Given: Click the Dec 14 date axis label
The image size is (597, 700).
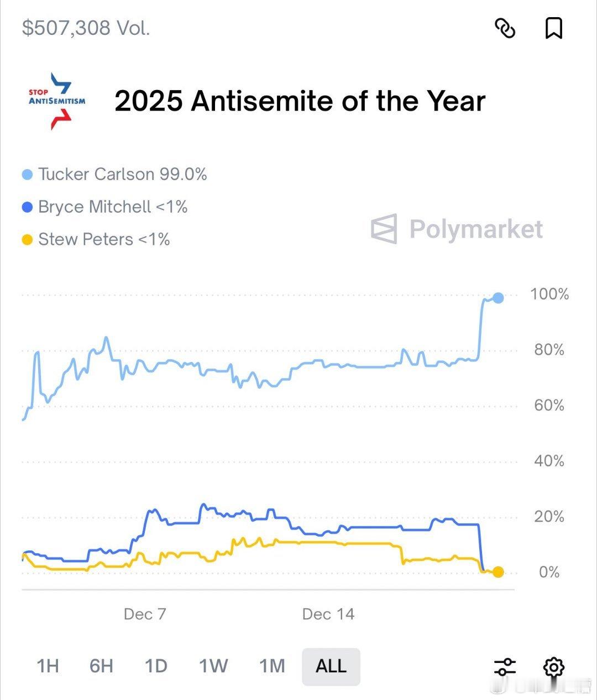Looking at the screenshot, I should [x=328, y=614].
